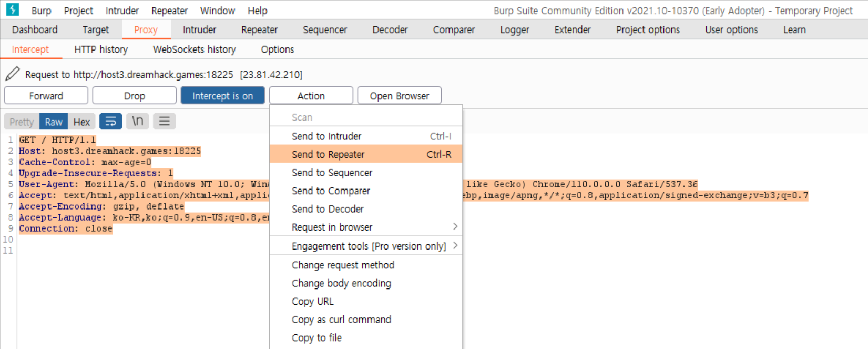Viewport: 868px width, 349px height.
Task: Toggle the Intercept is on button
Action: pyautogui.click(x=223, y=96)
